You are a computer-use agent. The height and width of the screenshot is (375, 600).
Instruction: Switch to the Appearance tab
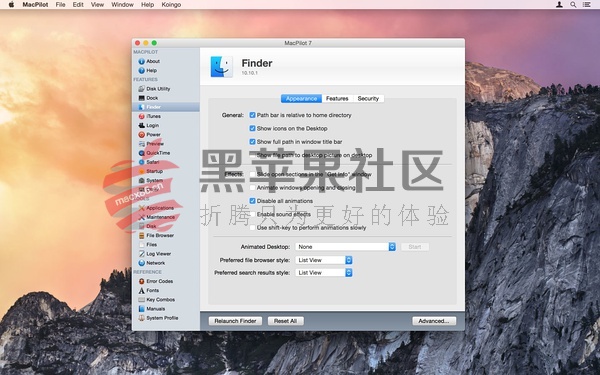coord(301,99)
